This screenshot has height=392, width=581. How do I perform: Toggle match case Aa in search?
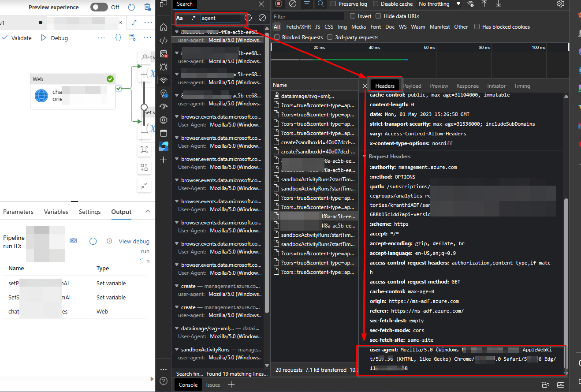[179, 18]
